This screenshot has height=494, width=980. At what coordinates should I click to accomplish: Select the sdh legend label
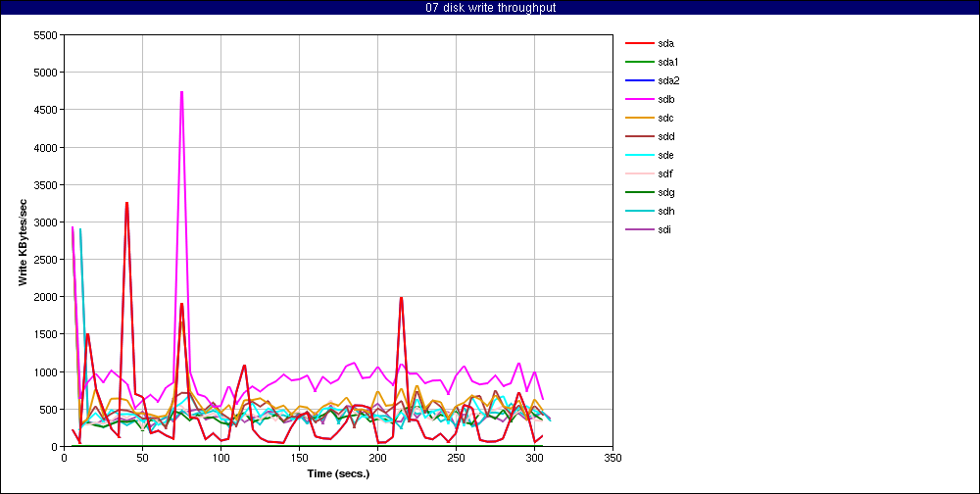click(x=665, y=212)
